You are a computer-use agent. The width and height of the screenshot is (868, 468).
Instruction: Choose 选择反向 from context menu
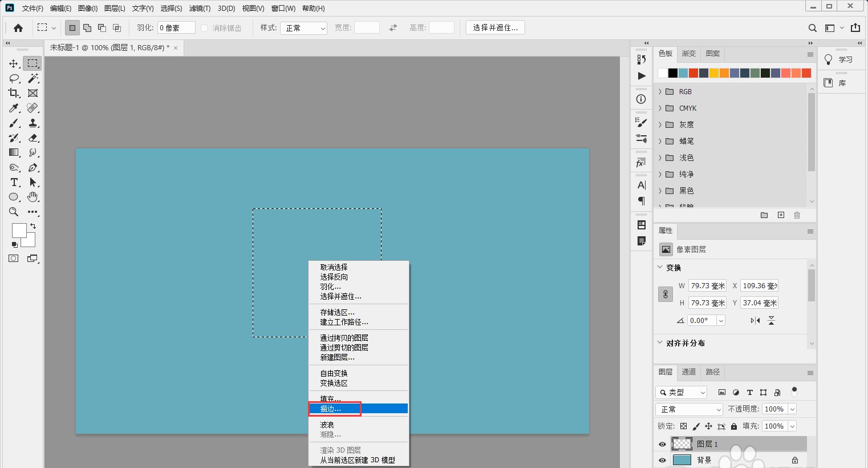[358, 277]
